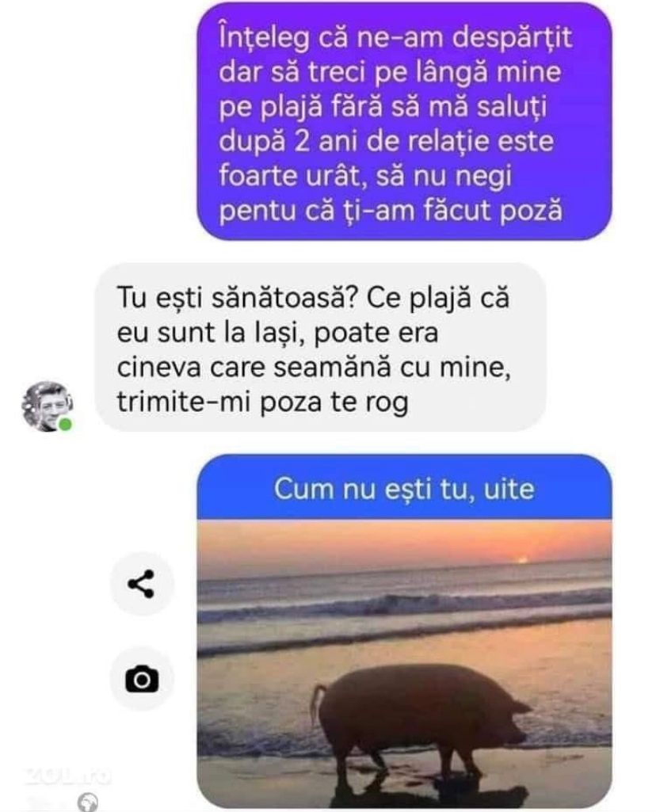Click the faded watermark logo at the bottom left

67,776
